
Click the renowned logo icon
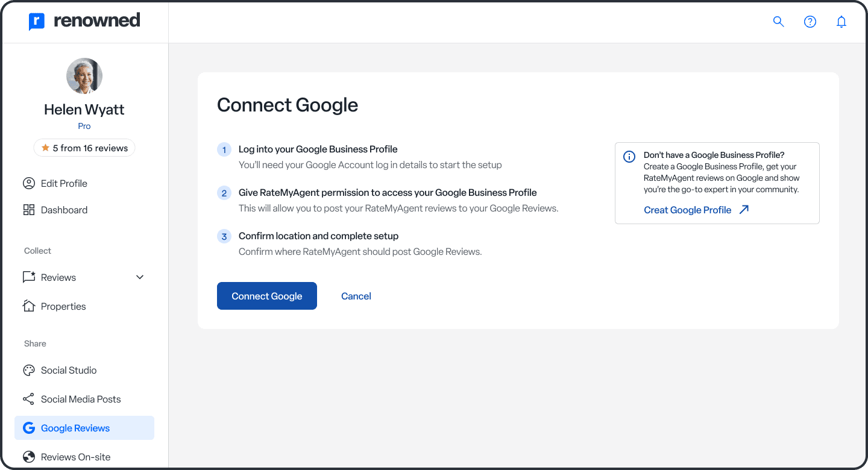pyautogui.click(x=37, y=22)
